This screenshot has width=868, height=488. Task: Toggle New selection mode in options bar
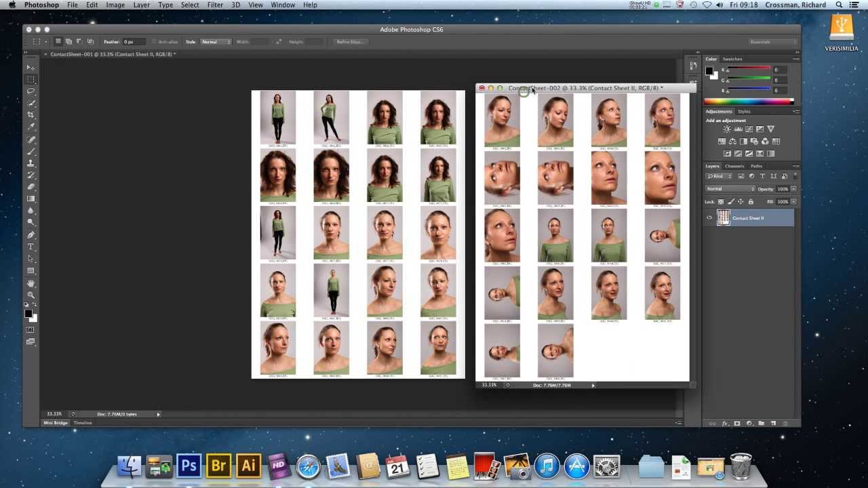click(x=58, y=41)
